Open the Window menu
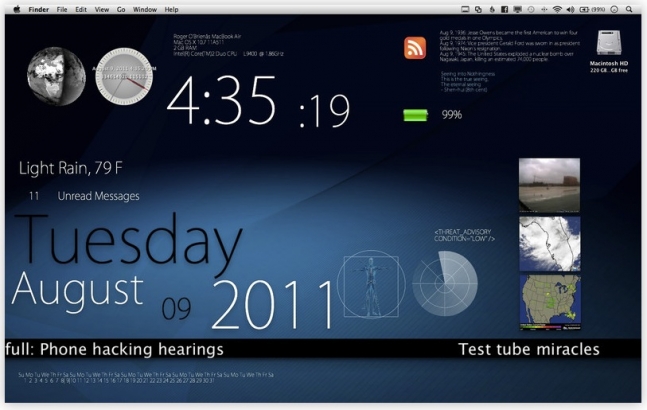Screen dimensions: 647x410 point(145,9)
